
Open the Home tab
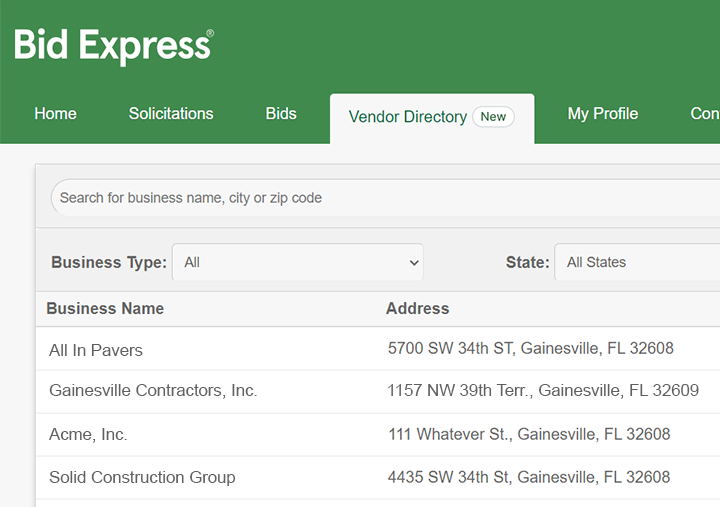click(55, 114)
